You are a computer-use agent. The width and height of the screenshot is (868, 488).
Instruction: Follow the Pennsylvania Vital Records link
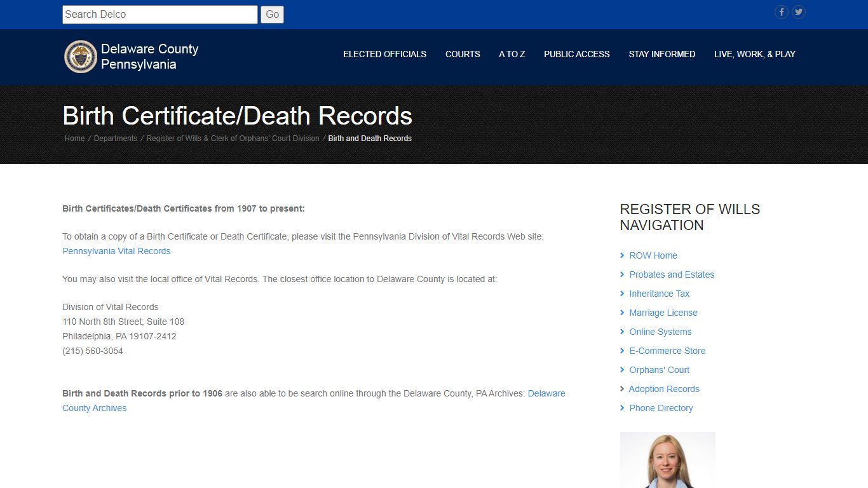point(116,251)
